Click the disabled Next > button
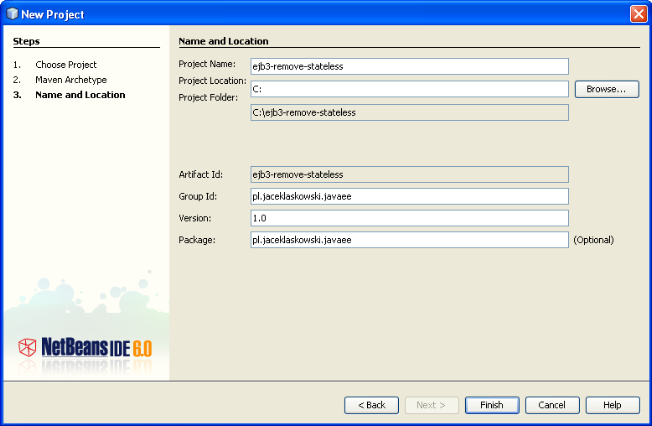The height and width of the screenshot is (426, 652). pos(432,405)
